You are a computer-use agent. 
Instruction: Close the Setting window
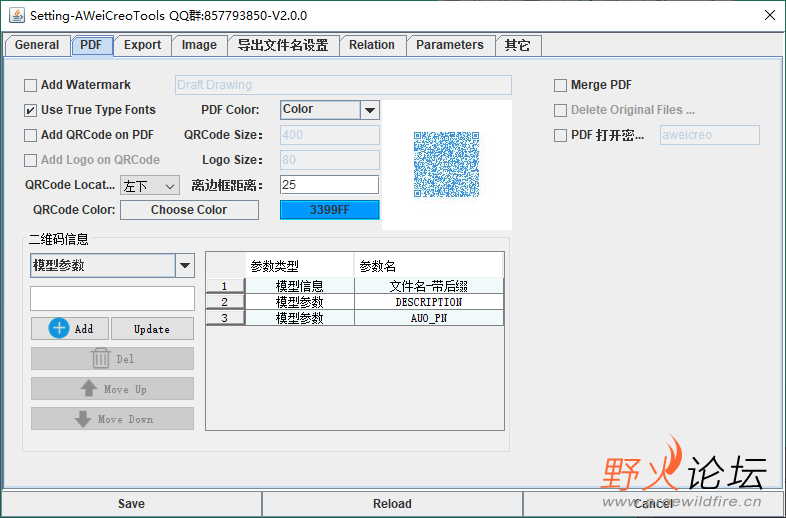click(x=770, y=15)
